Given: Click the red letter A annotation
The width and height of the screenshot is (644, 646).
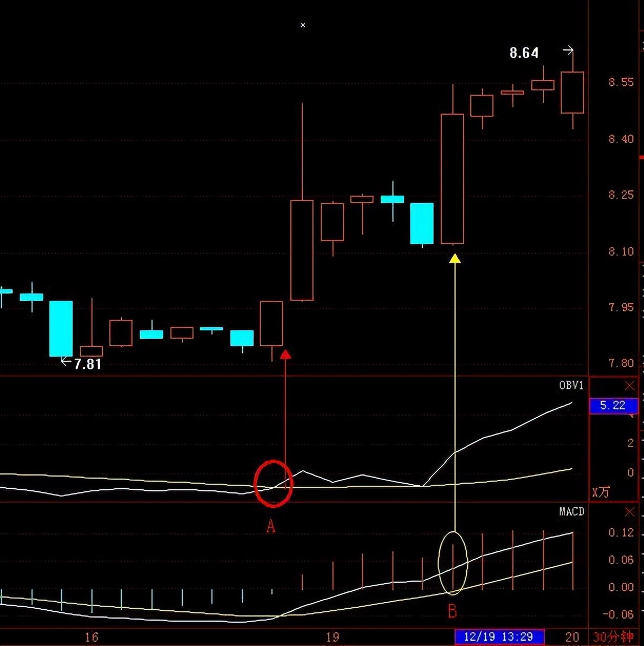Looking at the screenshot, I should point(270,526).
